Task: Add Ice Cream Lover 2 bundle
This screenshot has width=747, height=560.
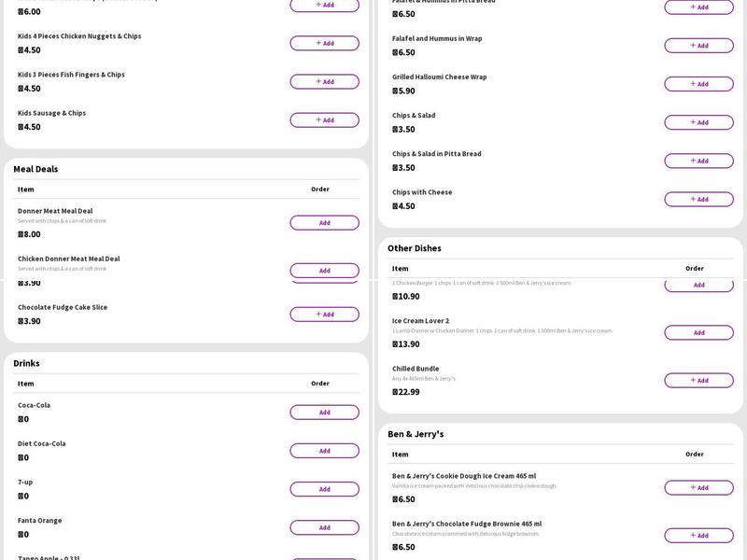Action: (698, 332)
